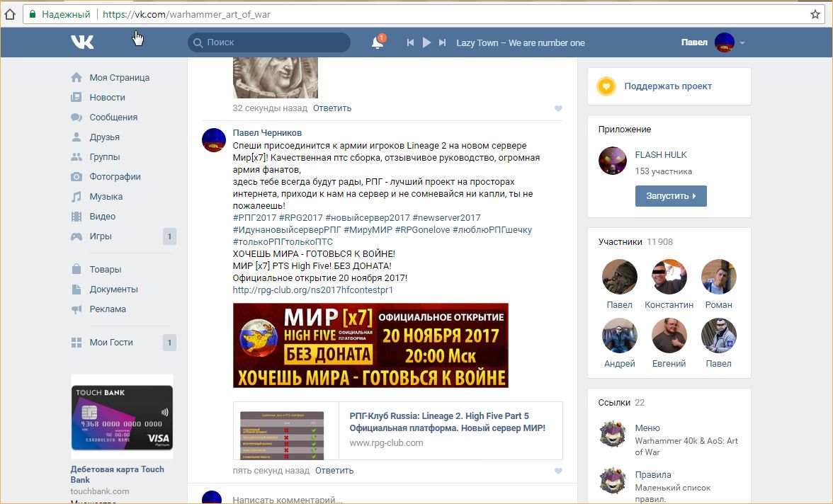The width and height of the screenshot is (833, 504).
Task: Focus the Поиск search field
Action: point(269,42)
